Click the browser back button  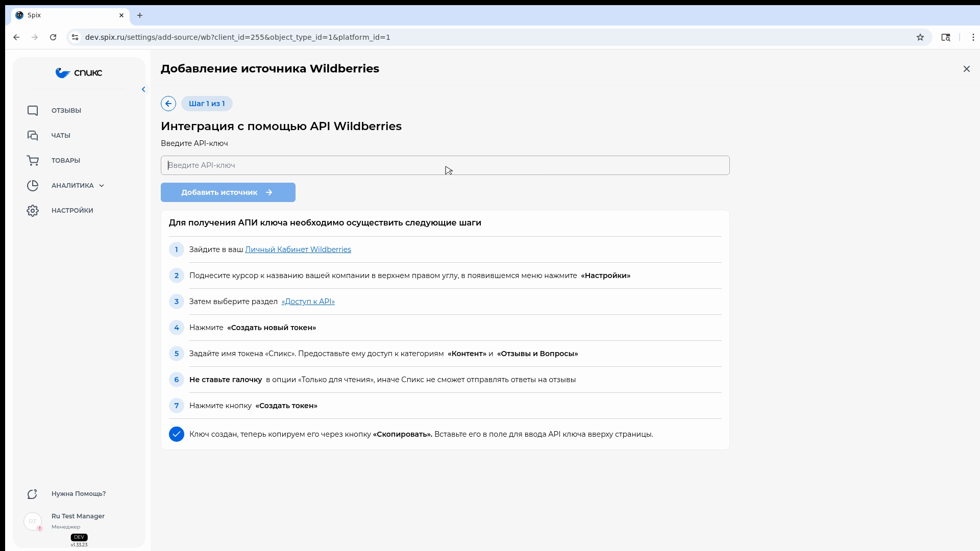coord(16,37)
